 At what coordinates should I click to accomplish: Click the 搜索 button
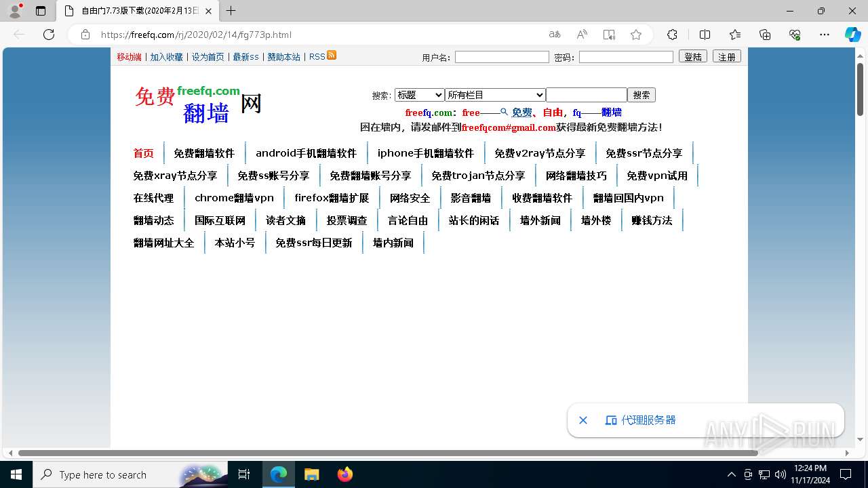point(642,95)
